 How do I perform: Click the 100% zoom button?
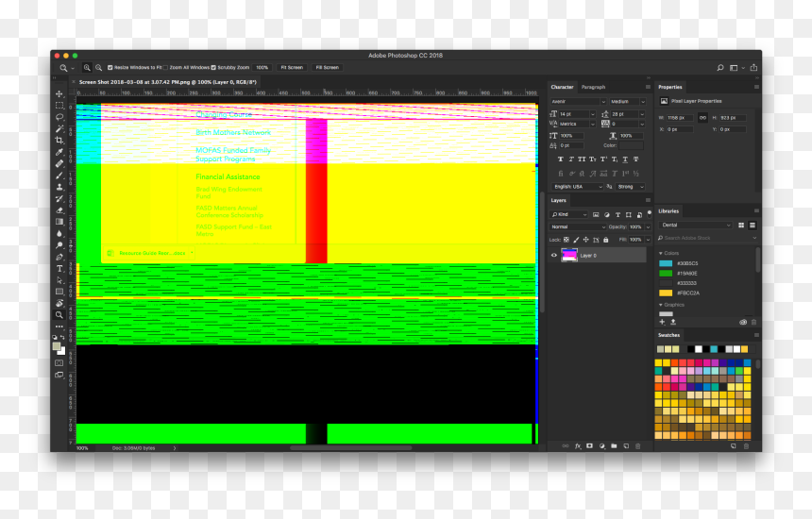(x=262, y=68)
